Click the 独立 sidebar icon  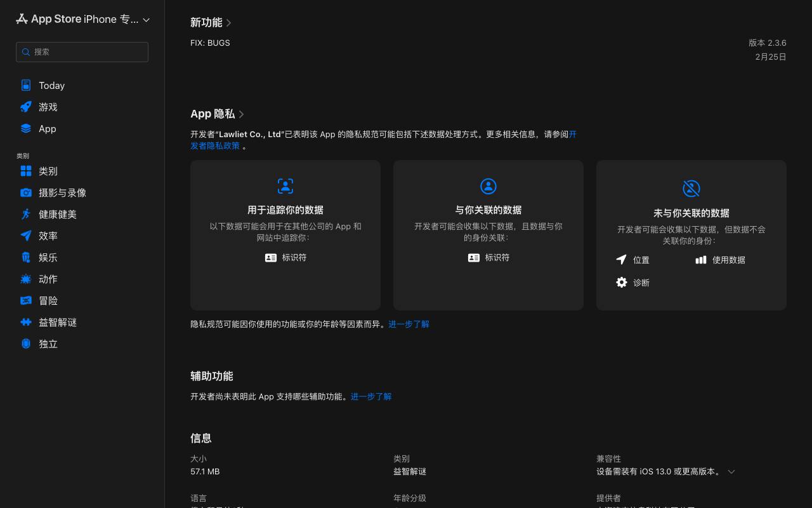pos(26,344)
